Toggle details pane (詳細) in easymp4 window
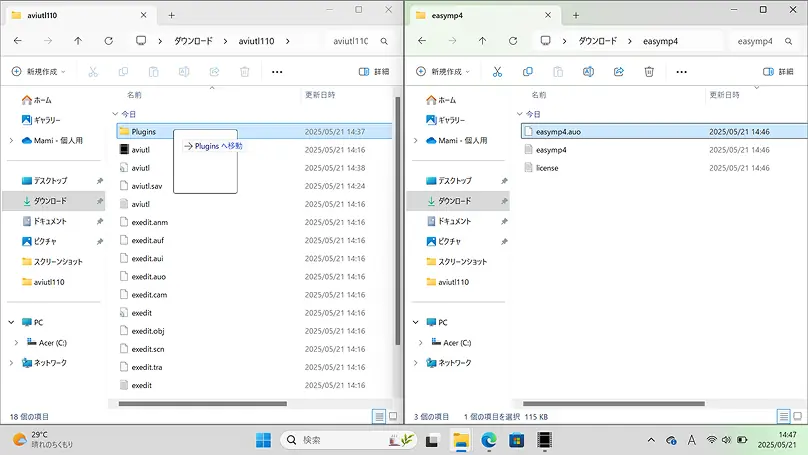 779,72
